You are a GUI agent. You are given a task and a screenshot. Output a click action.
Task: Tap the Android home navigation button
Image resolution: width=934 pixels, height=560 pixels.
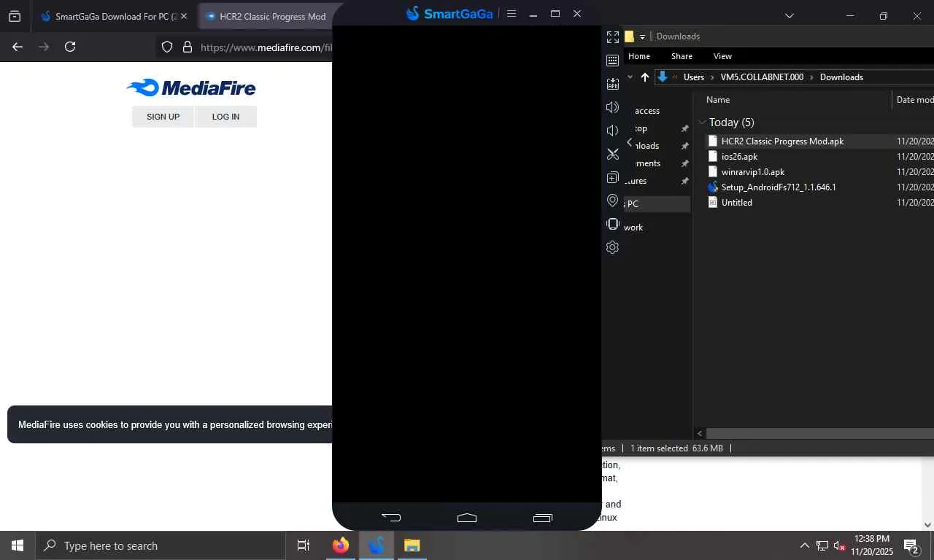(467, 518)
